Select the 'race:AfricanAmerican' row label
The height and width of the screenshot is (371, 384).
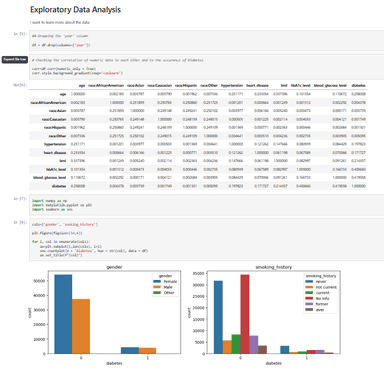point(48,102)
